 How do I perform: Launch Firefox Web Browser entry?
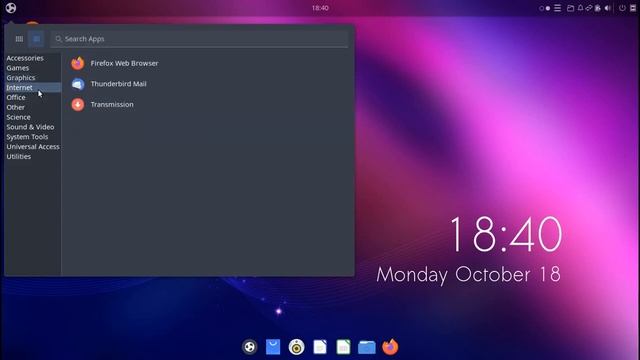(208, 63)
